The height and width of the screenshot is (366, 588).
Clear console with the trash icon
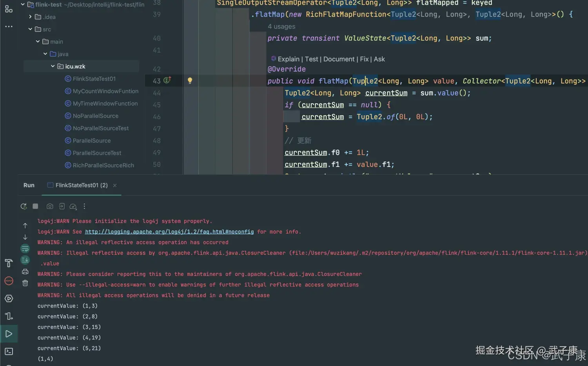(25, 283)
